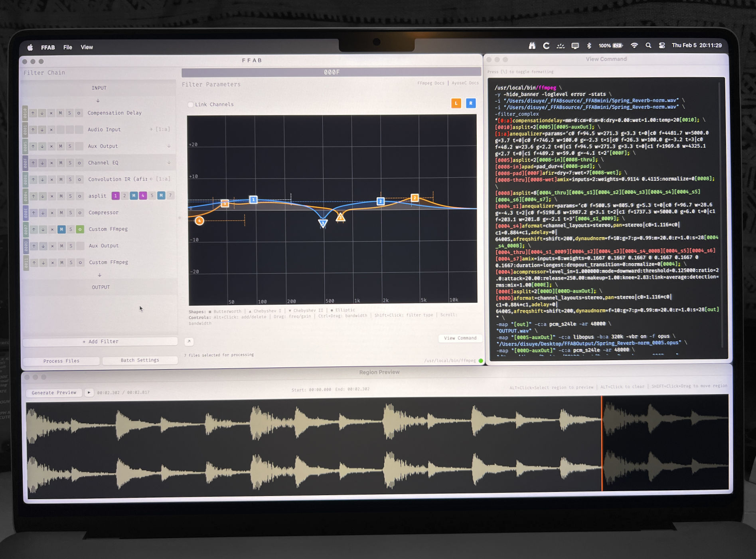Screen dimensions: 756x559
Task: Remove the Compressor filter with its x icon
Action: click(52, 213)
